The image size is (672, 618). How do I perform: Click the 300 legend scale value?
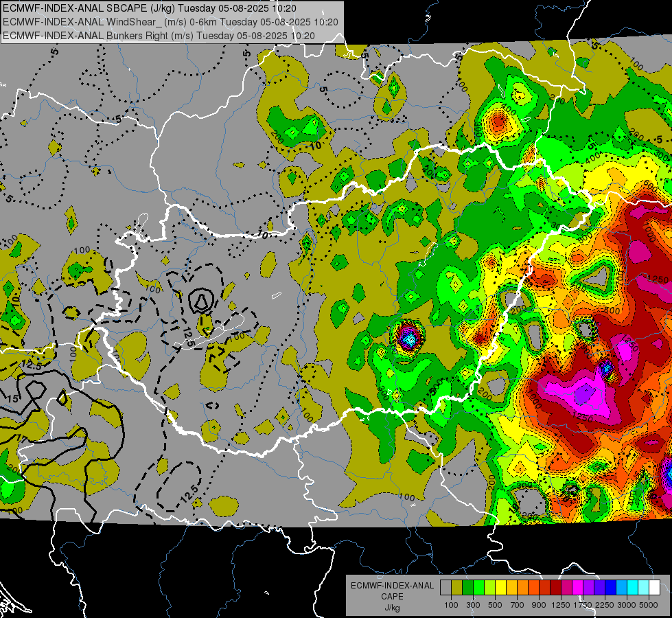(x=473, y=605)
